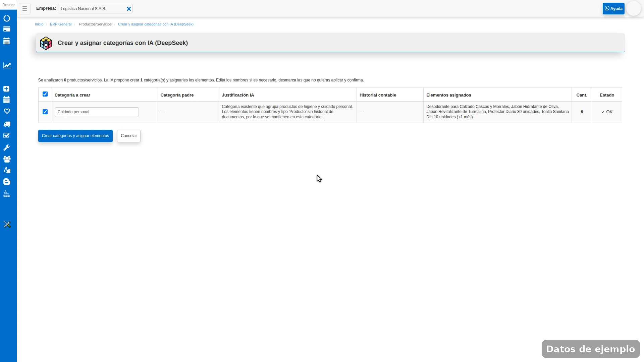The height and width of the screenshot is (362, 644).
Task: Click the Cancelar button
Action: tap(129, 136)
